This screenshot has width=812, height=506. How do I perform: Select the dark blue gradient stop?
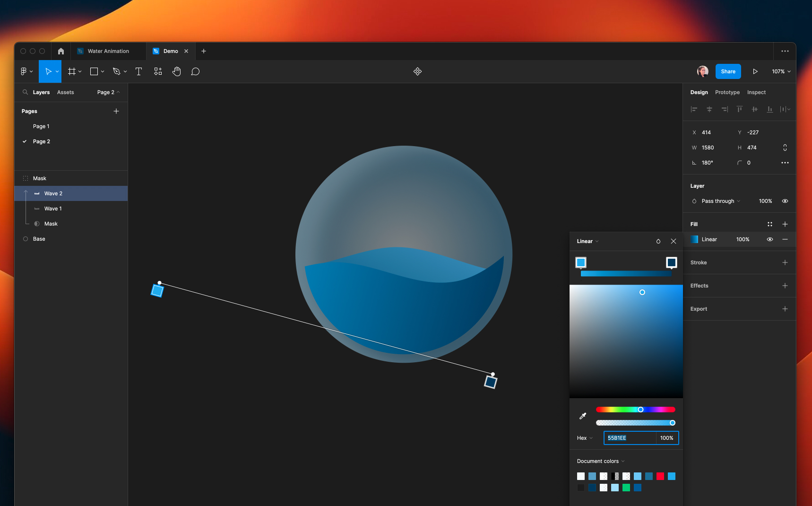click(672, 262)
